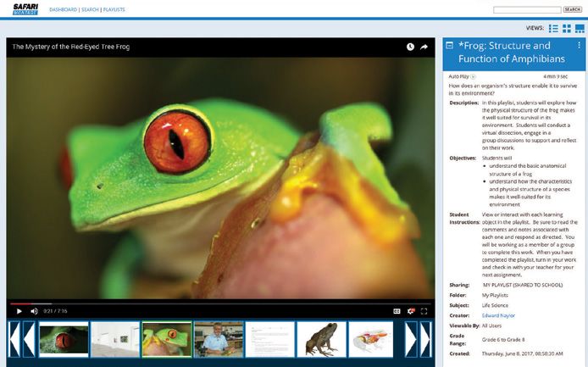Open the DASHBOARD navigation link

point(63,9)
